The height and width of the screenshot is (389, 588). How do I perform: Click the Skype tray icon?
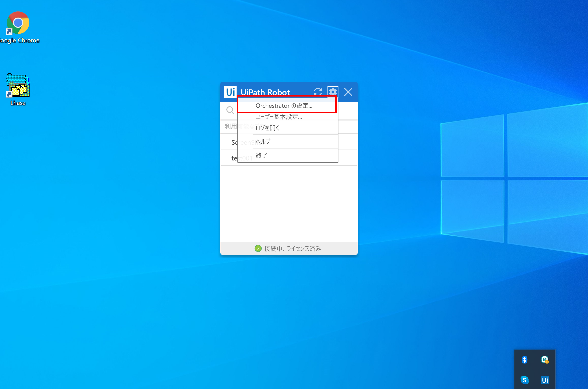524,380
